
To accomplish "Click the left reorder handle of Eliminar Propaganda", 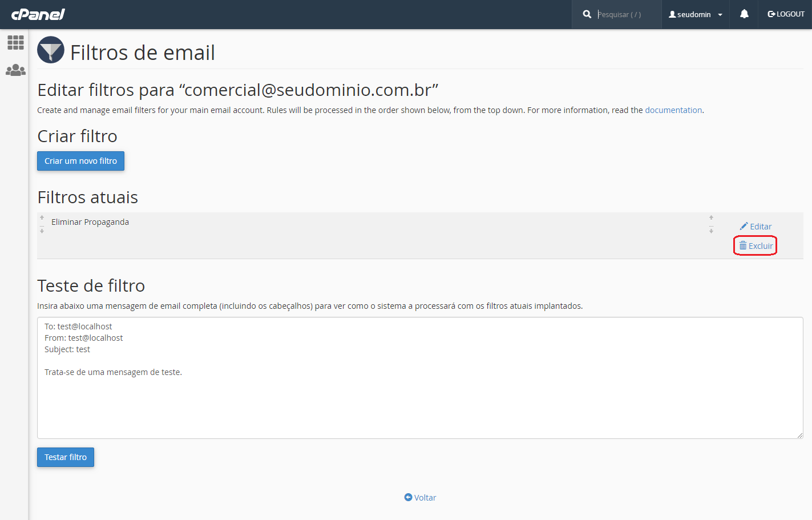I will pos(42,224).
